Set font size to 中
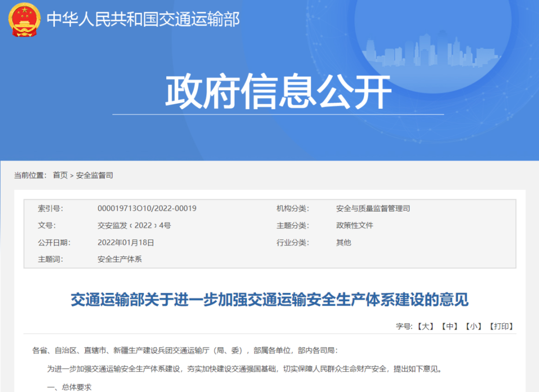The image size is (539, 392). pos(450,326)
